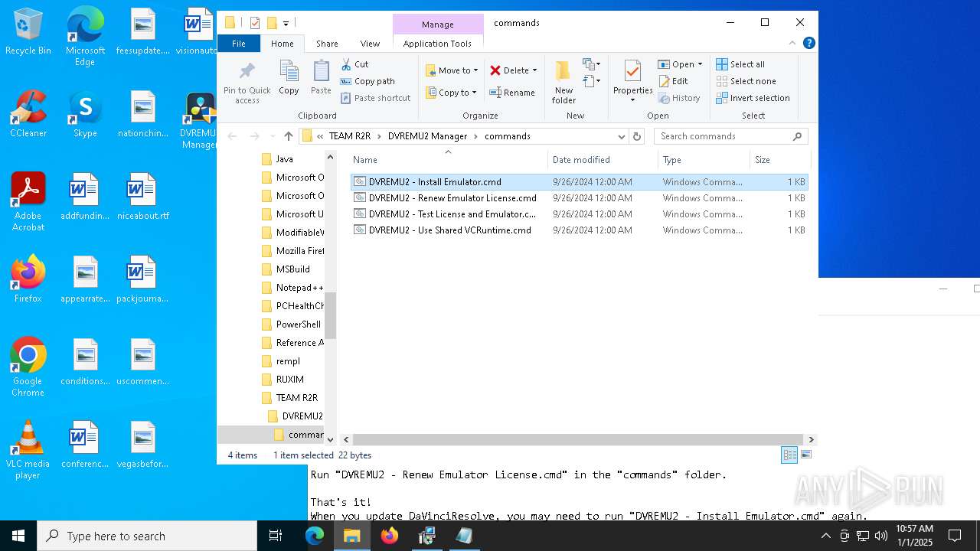Viewport: 980px width, 551px height.
Task: Select DVREMU2 - Install Emulator.cmd file
Action: coord(579,182)
